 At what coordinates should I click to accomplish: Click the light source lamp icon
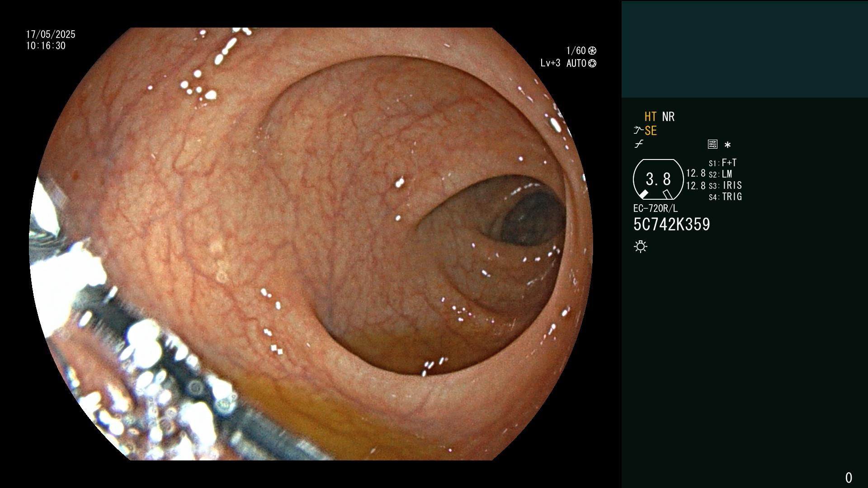point(641,246)
